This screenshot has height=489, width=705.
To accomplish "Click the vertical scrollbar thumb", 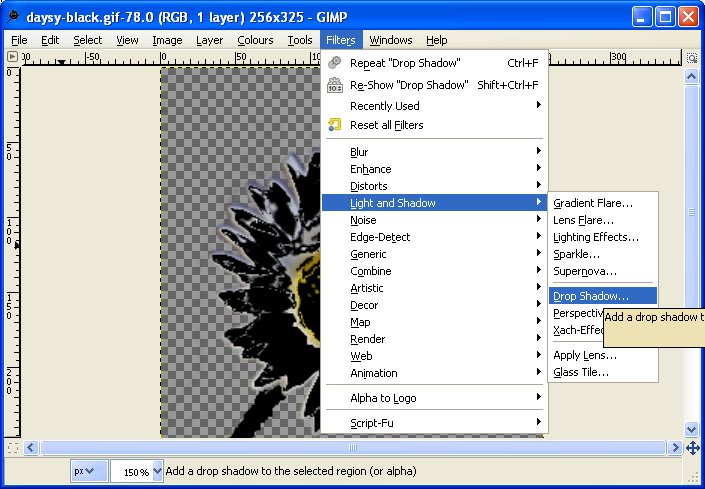I will pyautogui.click(x=692, y=211).
